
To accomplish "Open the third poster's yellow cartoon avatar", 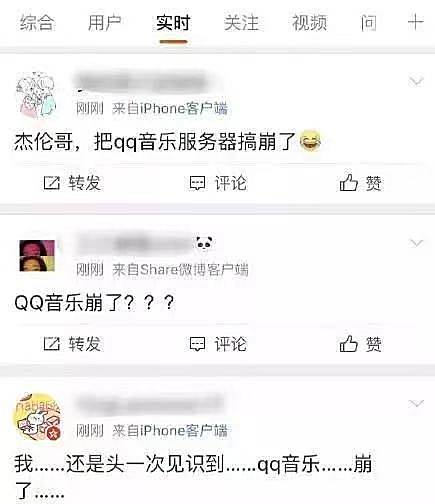I will pyautogui.click(x=38, y=417).
